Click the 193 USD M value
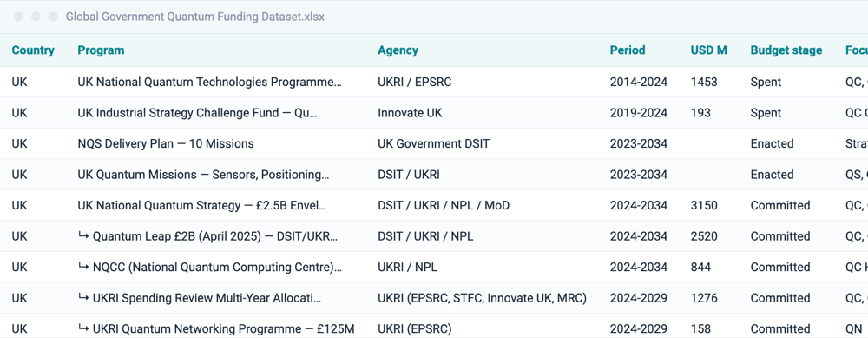This screenshot has width=868, height=338. click(700, 113)
